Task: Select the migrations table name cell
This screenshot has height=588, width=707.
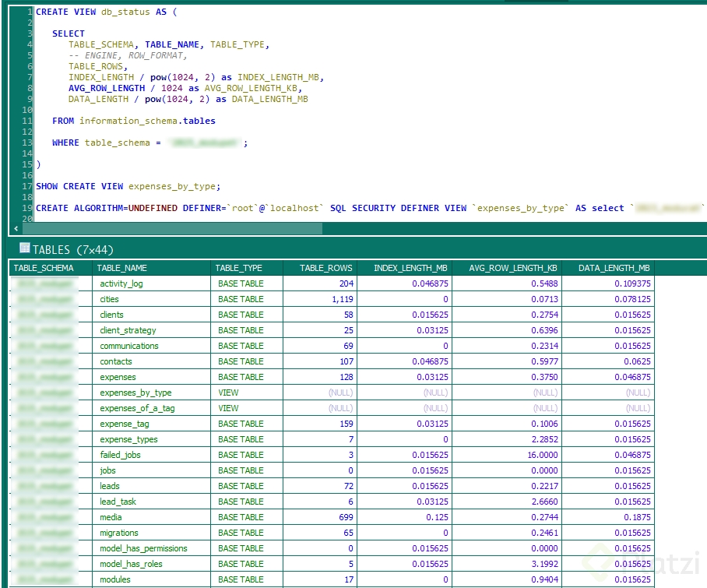Action: [x=151, y=533]
